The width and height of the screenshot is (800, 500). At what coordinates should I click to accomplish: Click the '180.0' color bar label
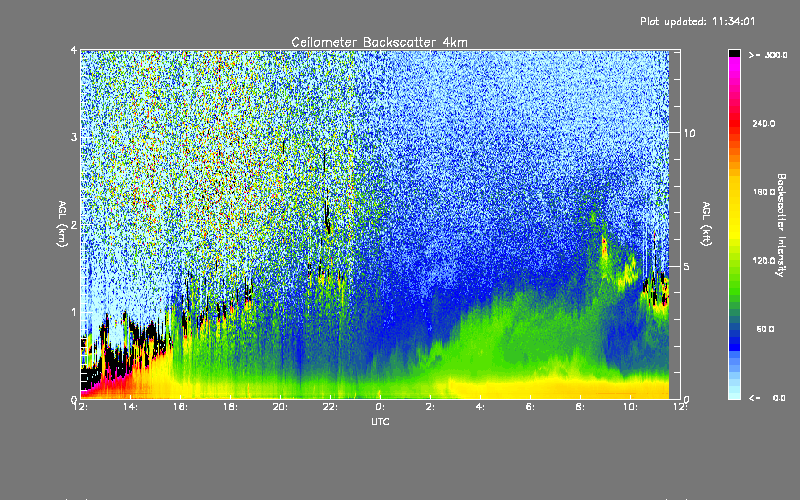pos(764,192)
